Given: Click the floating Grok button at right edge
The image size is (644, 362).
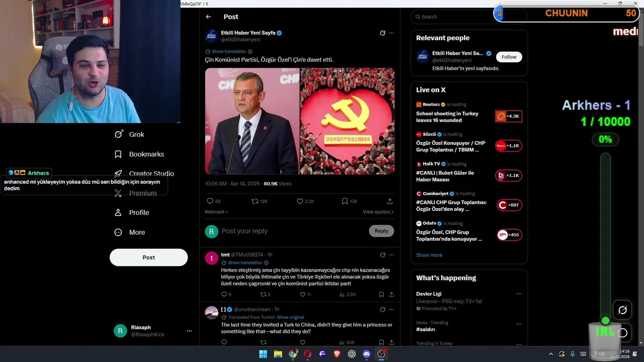Looking at the screenshot, I should tap(622, 310).
